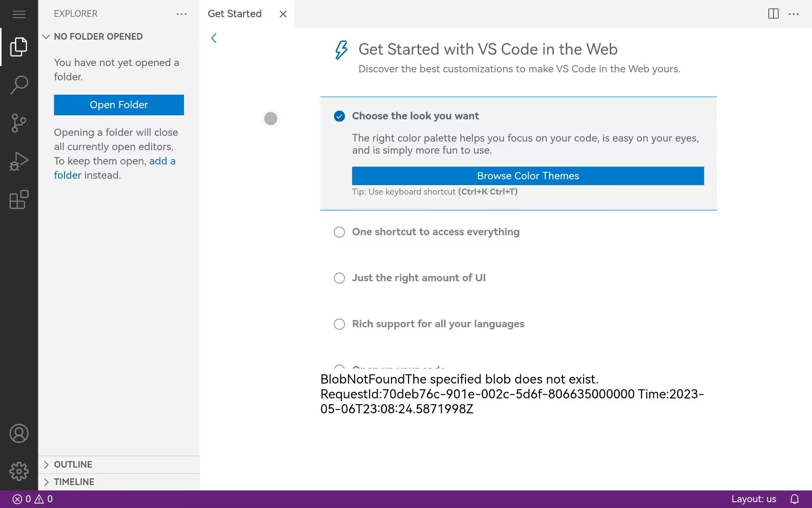Click the EXPLORER panel title

coord(76,14)
